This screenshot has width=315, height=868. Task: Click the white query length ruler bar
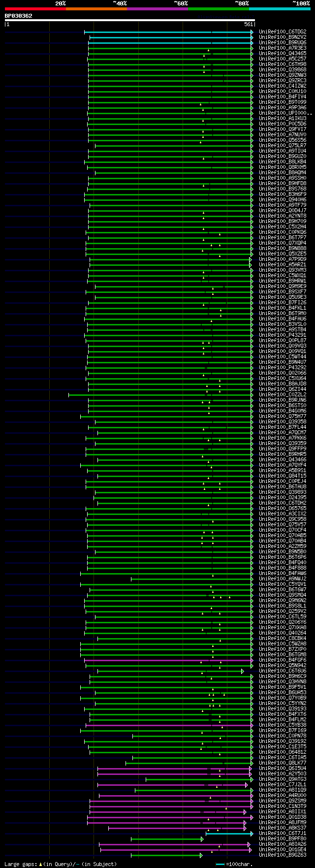coord(129,20)
